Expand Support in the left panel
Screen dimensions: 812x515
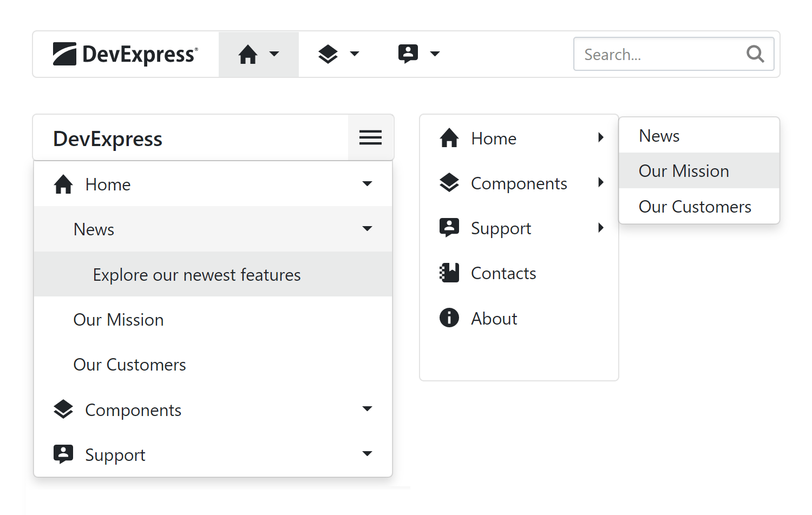pos(367,454)
